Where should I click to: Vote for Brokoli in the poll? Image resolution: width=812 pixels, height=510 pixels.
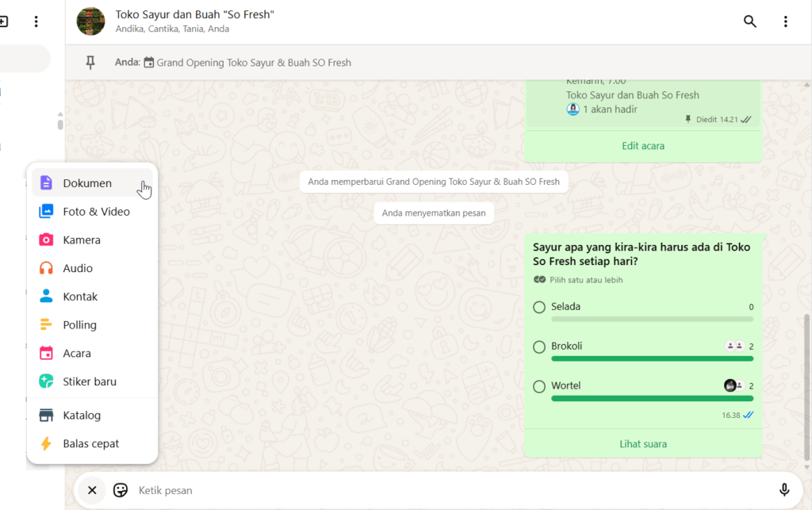pos(539,347)
